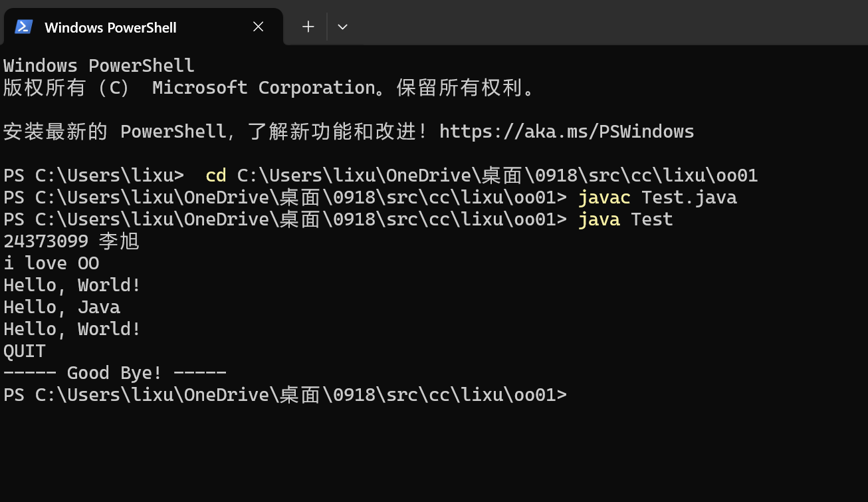
Task: Open the new tab profile dropdown chevron
Action: [342, 27]
